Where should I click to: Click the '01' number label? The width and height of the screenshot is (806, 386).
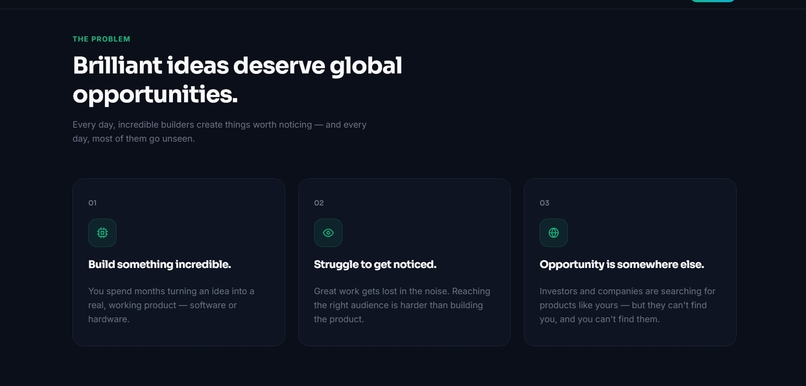[92, 203]
